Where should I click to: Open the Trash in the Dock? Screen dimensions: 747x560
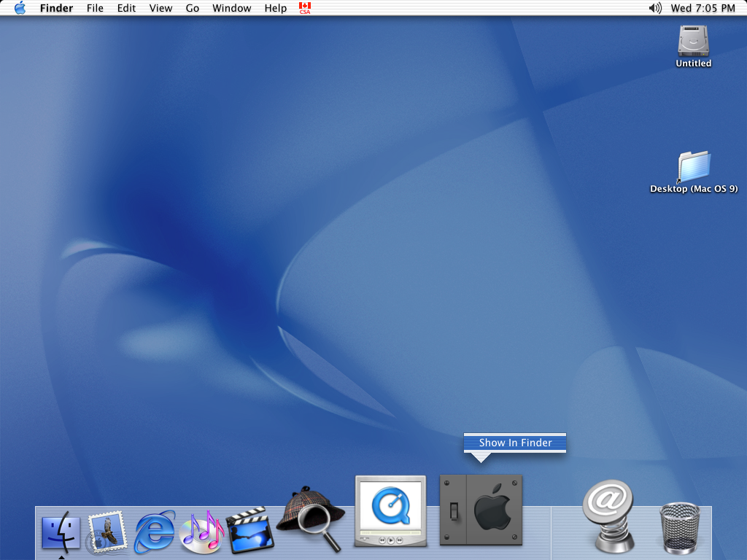coord(680,528)
